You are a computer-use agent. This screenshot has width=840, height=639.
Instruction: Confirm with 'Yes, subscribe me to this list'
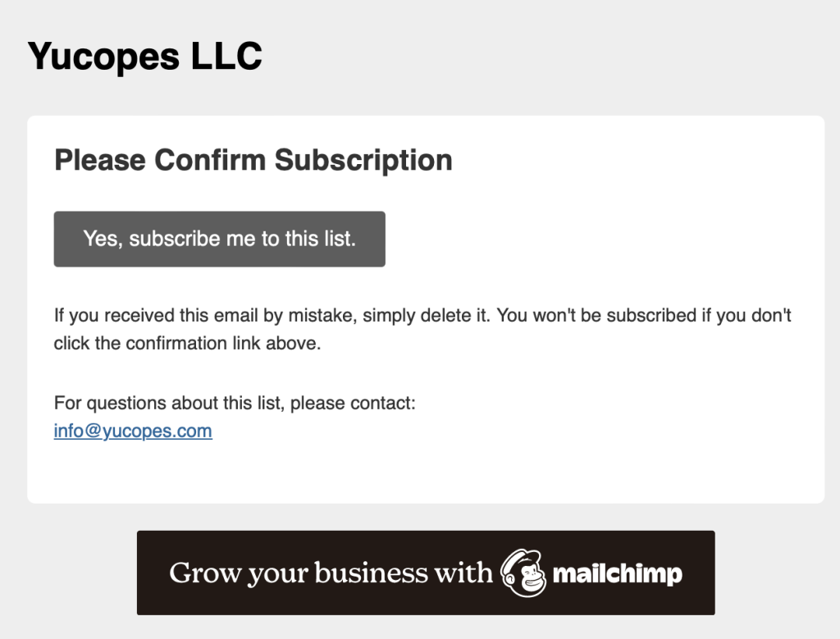click(220, 239)
